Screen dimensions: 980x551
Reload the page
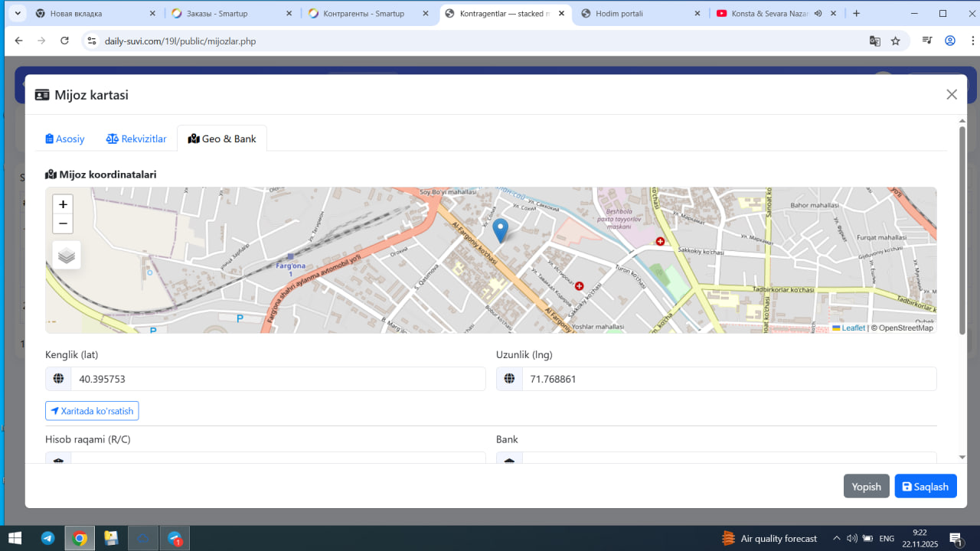(x=65, y=41)
